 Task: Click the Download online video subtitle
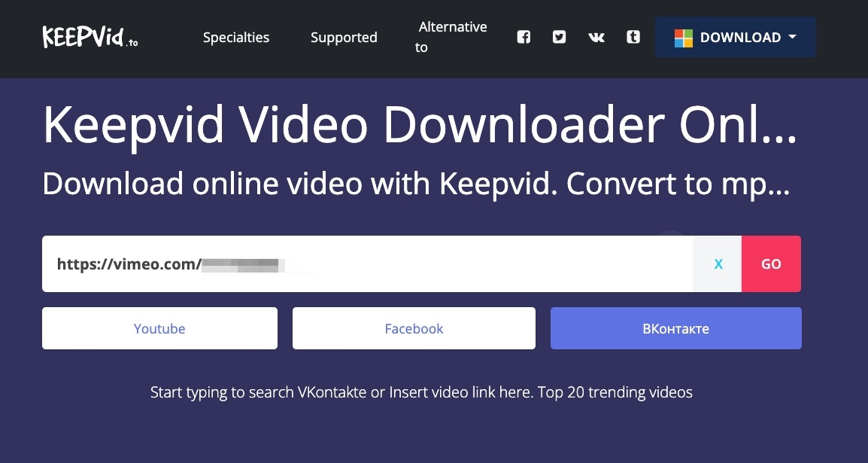(x=416, y=184)
